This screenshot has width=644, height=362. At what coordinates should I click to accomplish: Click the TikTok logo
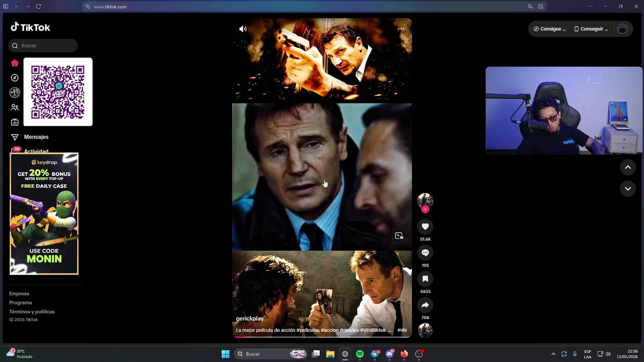(x=31, y=27)
